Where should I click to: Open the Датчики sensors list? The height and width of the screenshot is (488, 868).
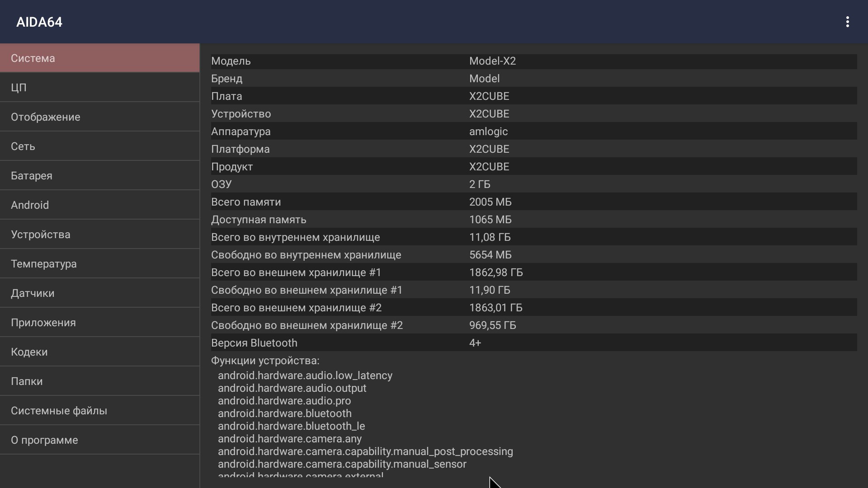click(99, 293)
